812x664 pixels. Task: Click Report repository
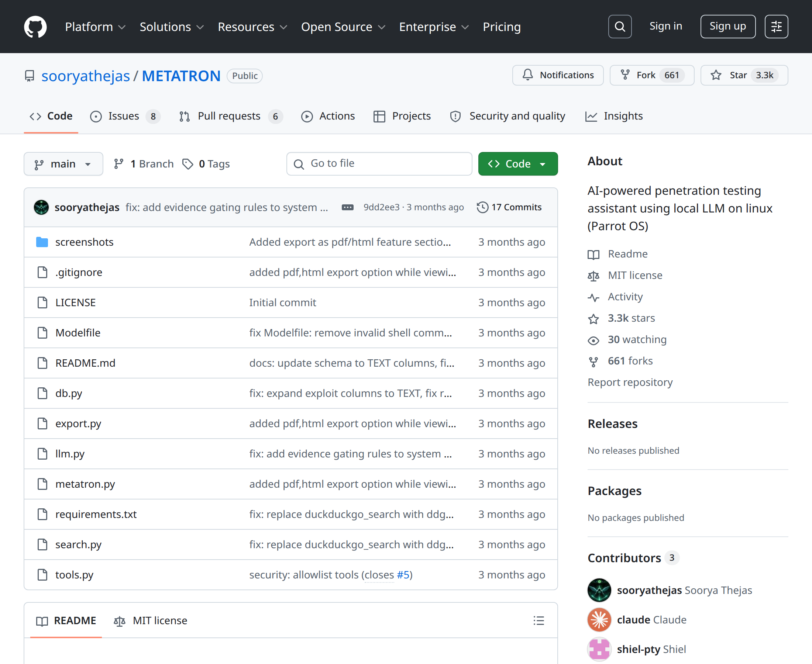630,383
